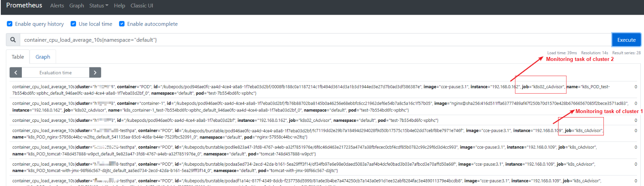
Task: Click the search magnifier icon
Action: (x=13, y=40)
